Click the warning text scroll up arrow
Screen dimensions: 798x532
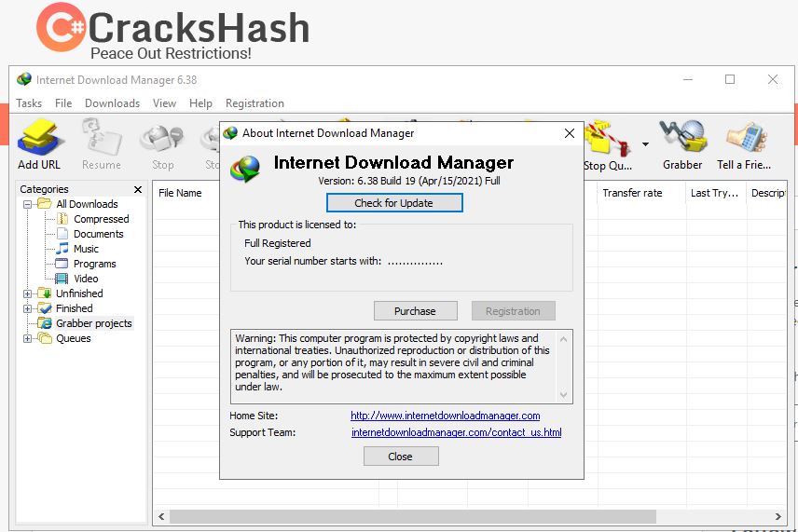click(x=563, y=339)
